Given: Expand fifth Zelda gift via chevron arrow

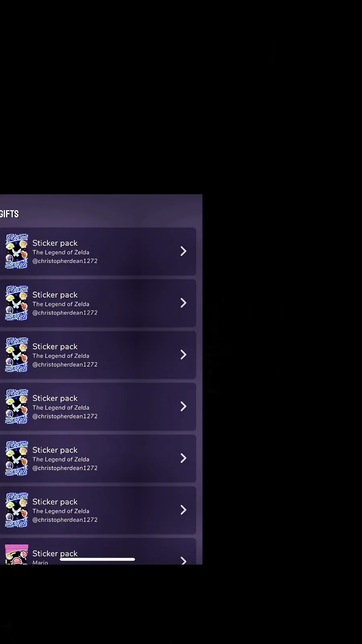Looking at the screenshot, I should pos(183,458).
